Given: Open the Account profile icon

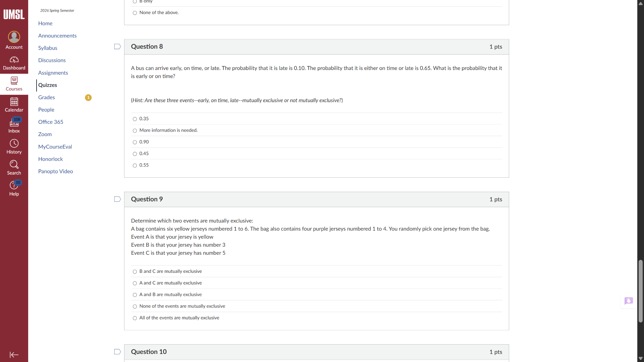Looking at the screenshot, I should click(x=14, y=37).
